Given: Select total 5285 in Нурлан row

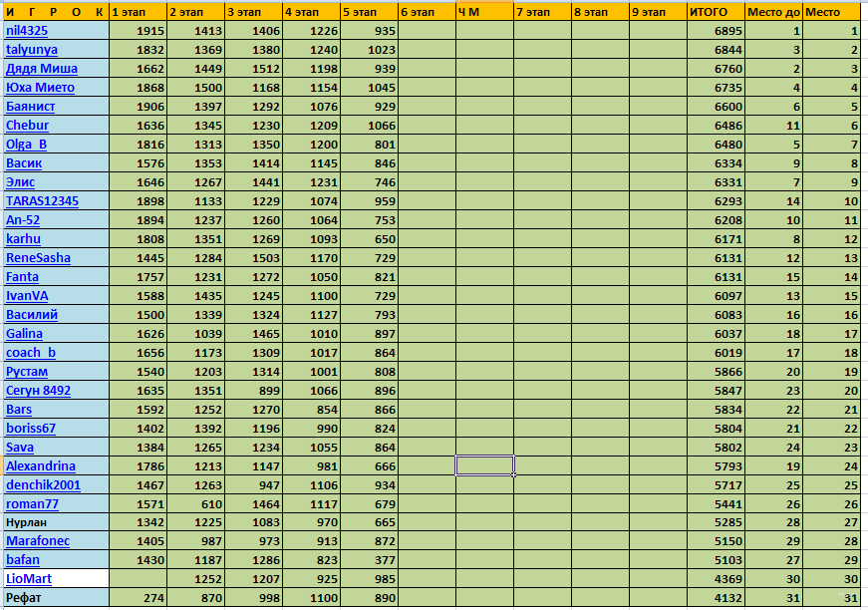Looking at the screenshot, I should tap(716, 522).
